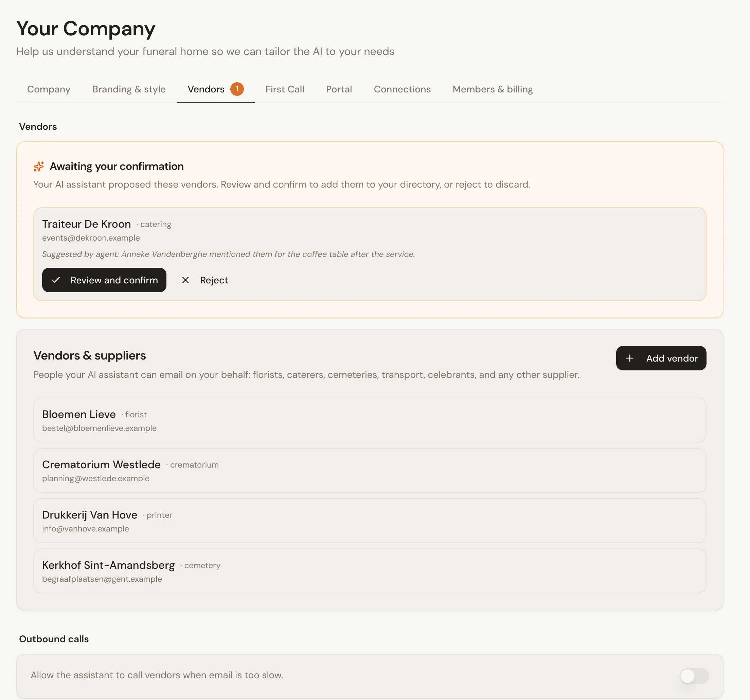This screenshot has height=700, width=750.
Task: Switch to the Company tab
Action: (x=49, y=89)
